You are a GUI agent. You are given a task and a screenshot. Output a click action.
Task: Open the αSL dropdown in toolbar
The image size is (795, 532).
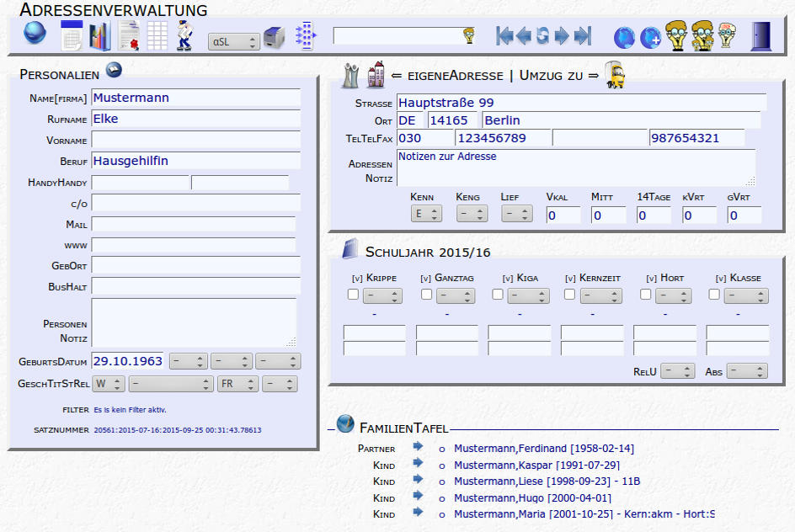[x=234, y=41]
